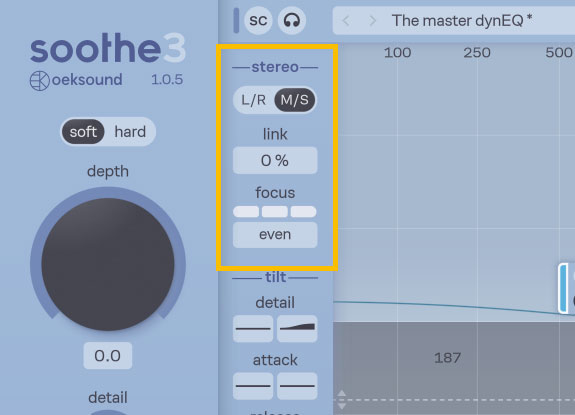Set stereo mode to L/R
The height and width of the screenshot is (415, 575).
253,100
